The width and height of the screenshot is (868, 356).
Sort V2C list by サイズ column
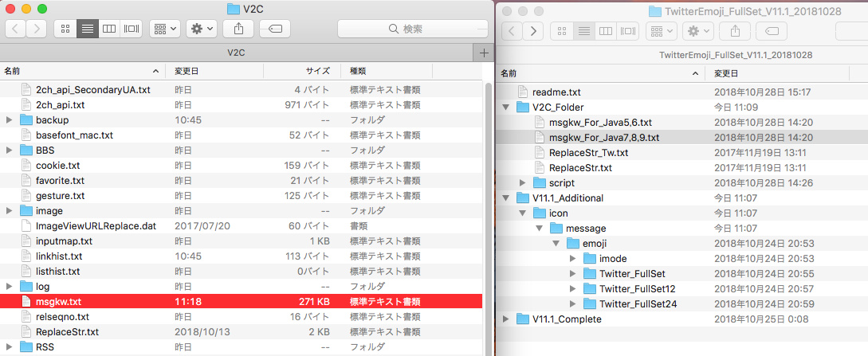[x=302, y=72]
